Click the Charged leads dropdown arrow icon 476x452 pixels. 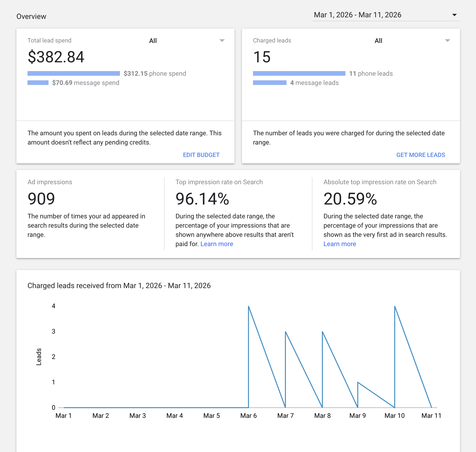447,40
